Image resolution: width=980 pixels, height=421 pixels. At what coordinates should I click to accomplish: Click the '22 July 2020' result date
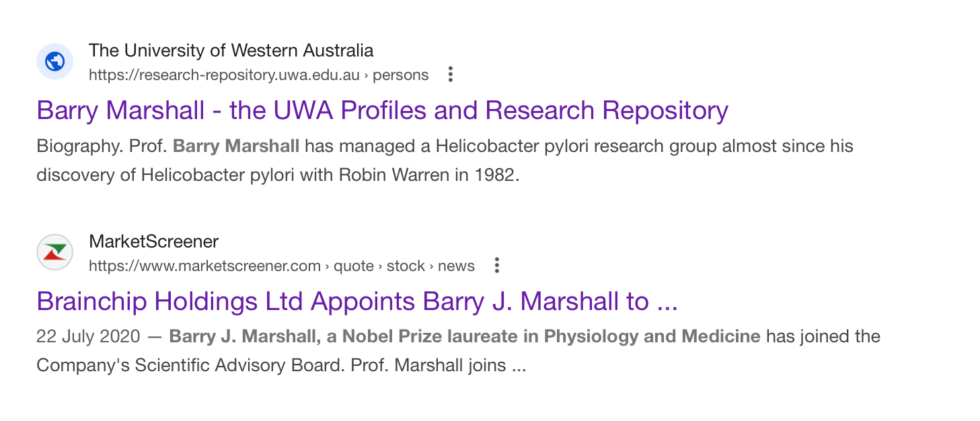88,336
